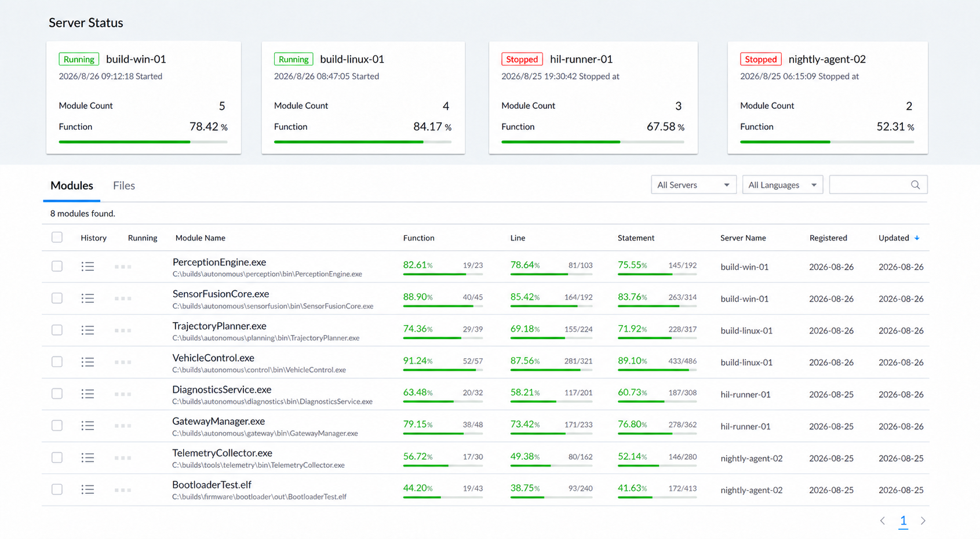
Task: Sort by the Server Name column header
Action: click(743, 238)
